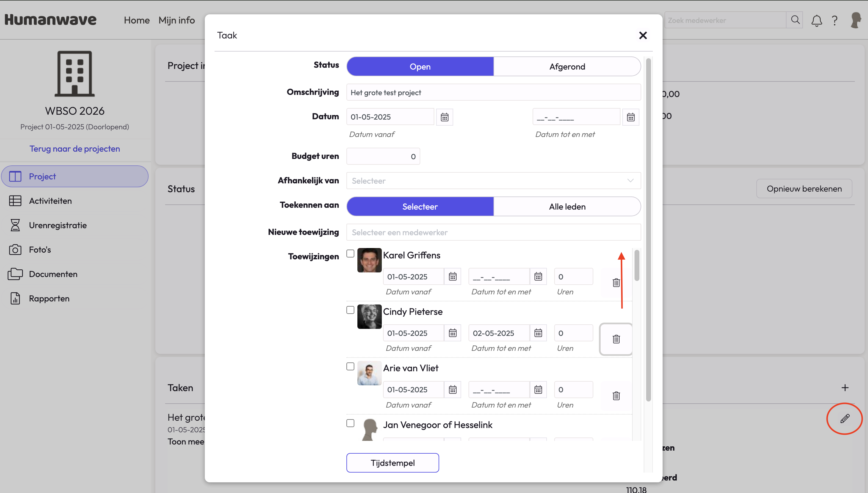Select the Jan Venegoor of Hesselink checkbox
The height and width of the screenshot is (493, 868).
click(350, 423)
